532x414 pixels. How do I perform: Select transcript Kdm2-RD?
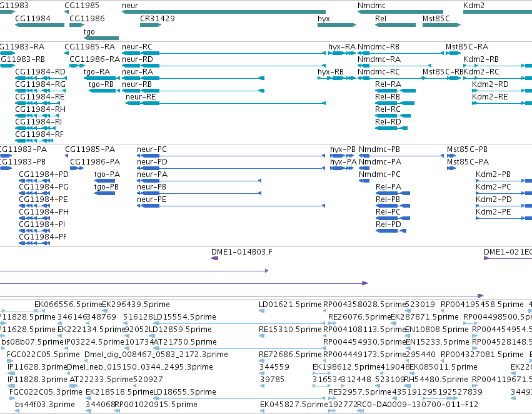pos(502,91)
